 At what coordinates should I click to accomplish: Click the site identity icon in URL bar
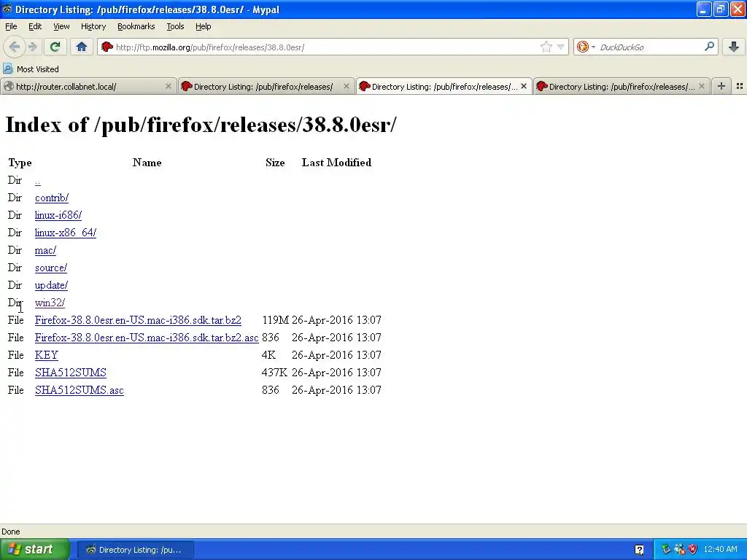click(107, 47)
